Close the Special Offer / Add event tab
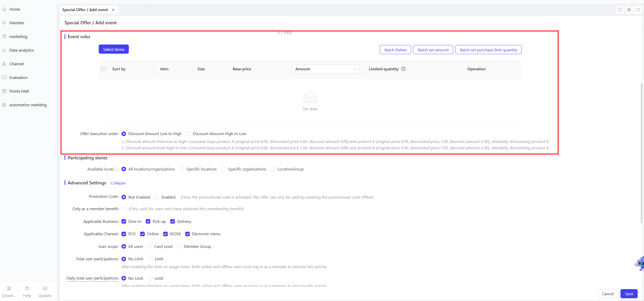The height and width of the screenshot is (301, 644). pyautogui.click(x=113, y=10)
